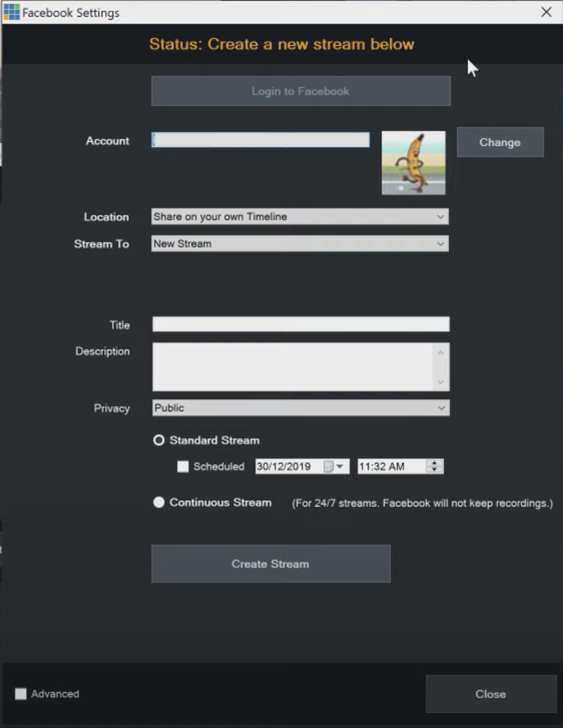Click the Account name input field
Image resolution: width=563 pixels, height=728 pixels.
[x=260, y=140]
